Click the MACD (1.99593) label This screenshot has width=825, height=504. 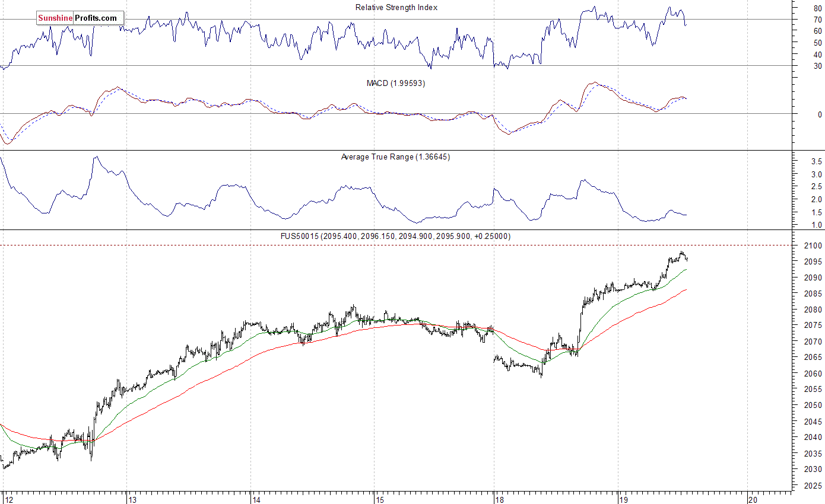pyautogui.click(x=396, y=83)
